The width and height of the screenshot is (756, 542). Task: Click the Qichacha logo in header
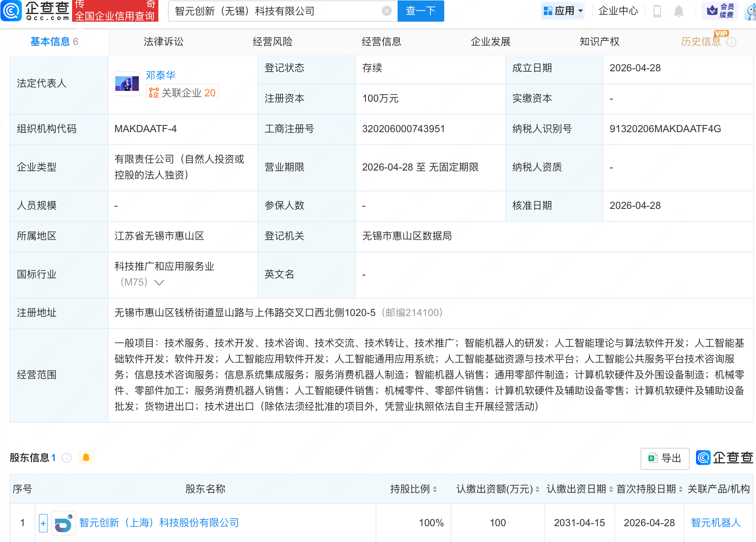coord(35,11)
